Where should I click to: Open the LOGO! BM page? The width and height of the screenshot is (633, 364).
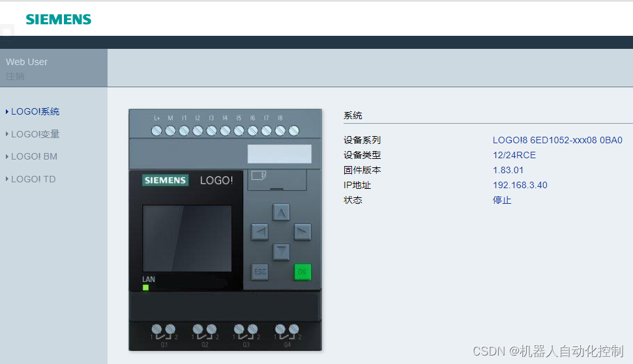click(34, 156)
